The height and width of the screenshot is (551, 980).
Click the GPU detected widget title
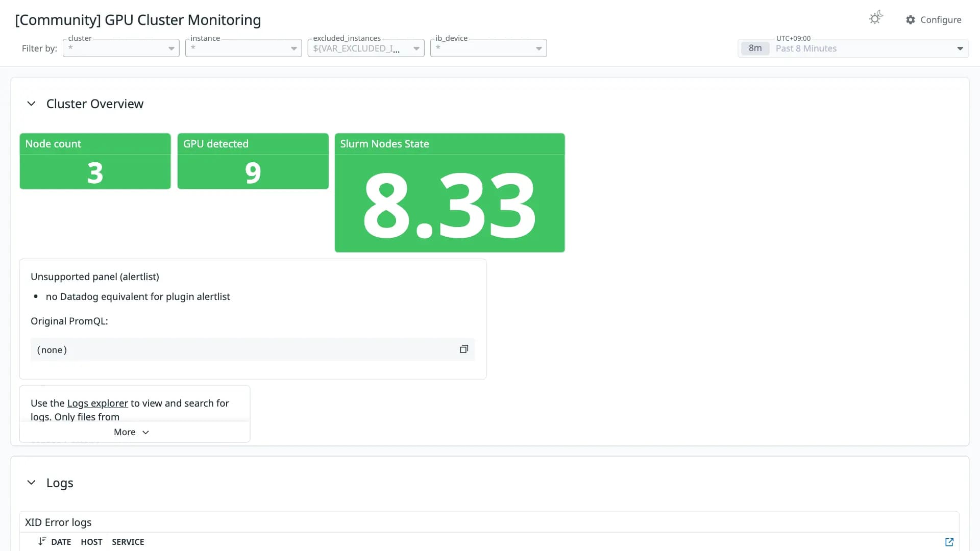click(215, 144)
